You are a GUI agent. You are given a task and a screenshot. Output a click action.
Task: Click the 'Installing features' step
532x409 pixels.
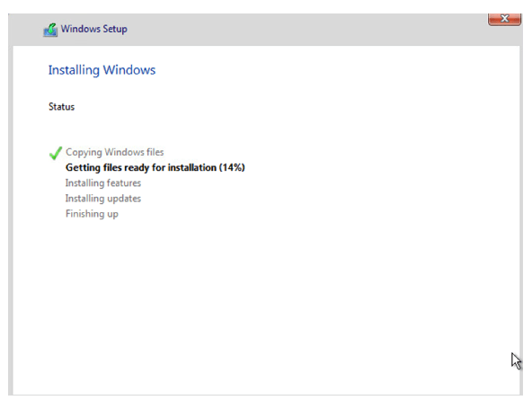(x=103, y=183)
